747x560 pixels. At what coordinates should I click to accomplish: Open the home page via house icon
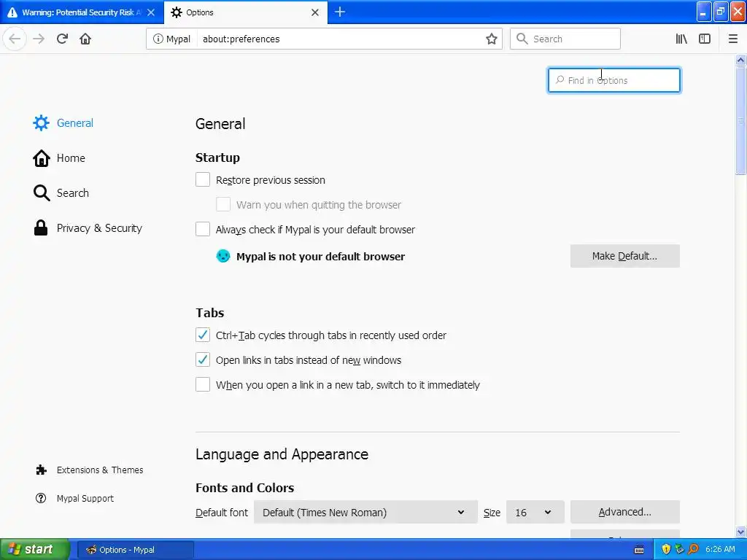(x=85, y=39)
